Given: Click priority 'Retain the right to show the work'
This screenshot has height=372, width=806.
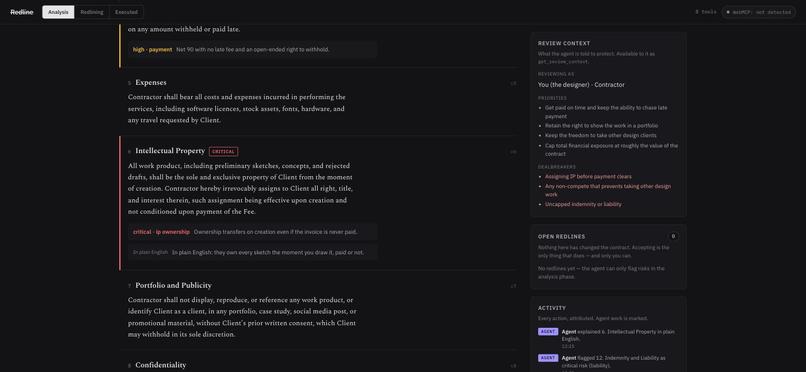Looking at the screenshot, I should pos(601,125).
